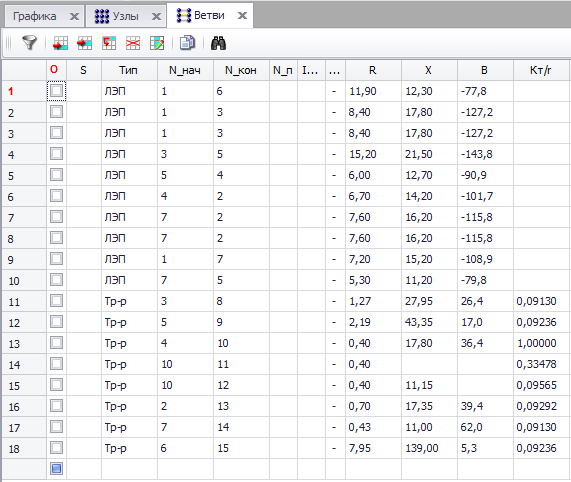Click the duplicate row toolbar icon
Image resolution: width=571 pixels, height=482 pixels.
click(x=109, y=43)
